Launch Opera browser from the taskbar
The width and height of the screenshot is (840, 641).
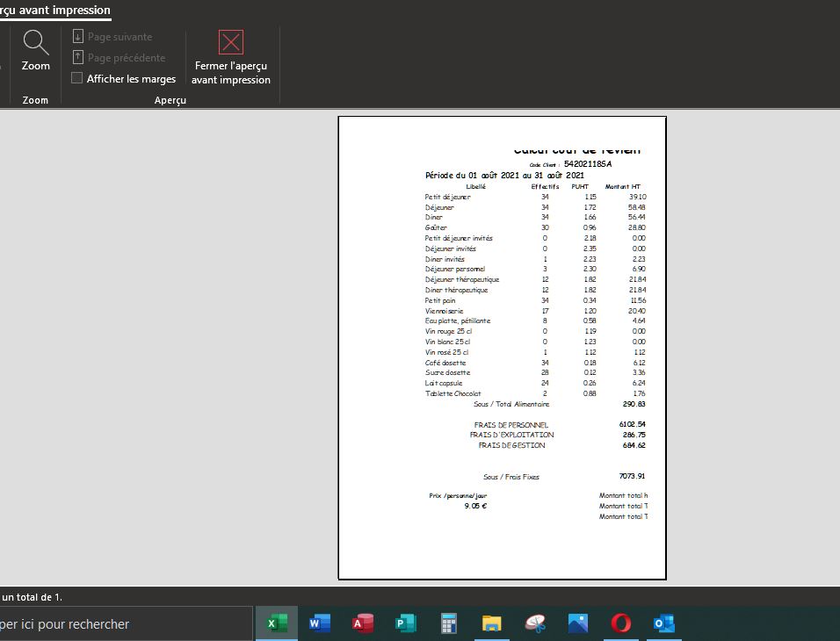[x=621, y=623]
